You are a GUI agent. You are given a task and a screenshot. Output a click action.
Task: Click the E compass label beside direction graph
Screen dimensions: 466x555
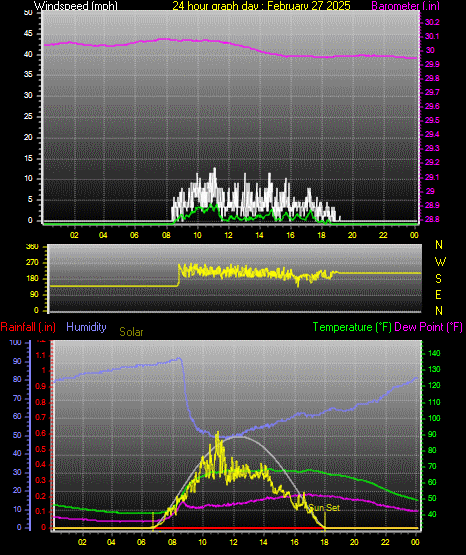(438, 295)
